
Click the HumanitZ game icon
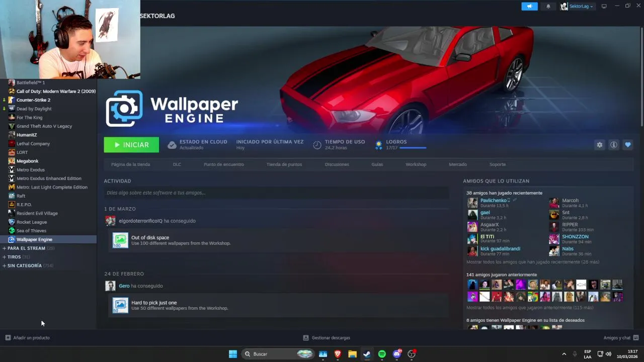(x=12, y=135)
